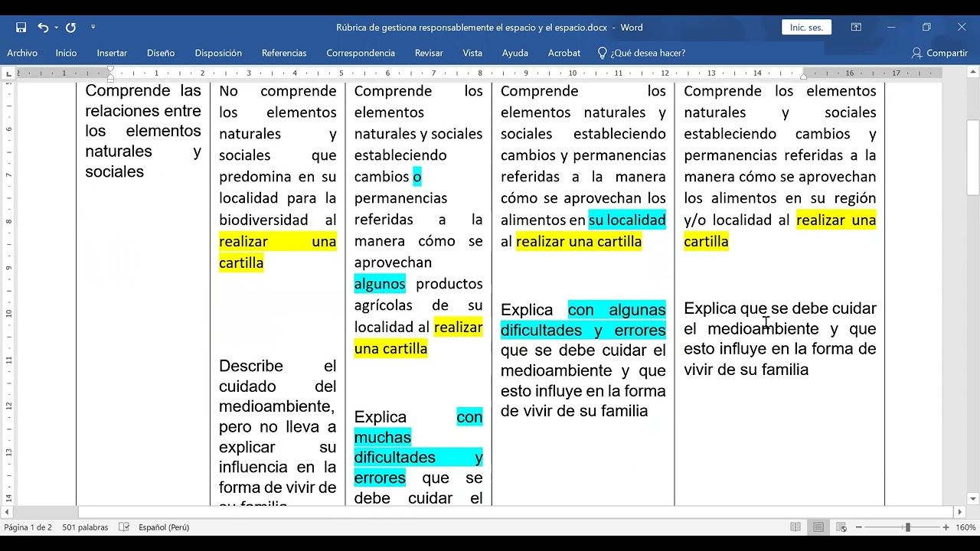Open the Disposición ribbon tab
The width and height of the screenshot is (980, 551).
pos(218,53)
